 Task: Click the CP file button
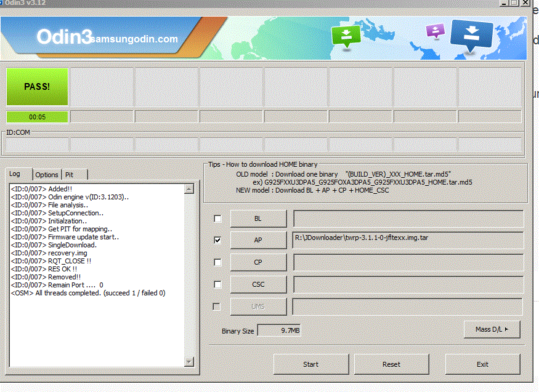258,262
